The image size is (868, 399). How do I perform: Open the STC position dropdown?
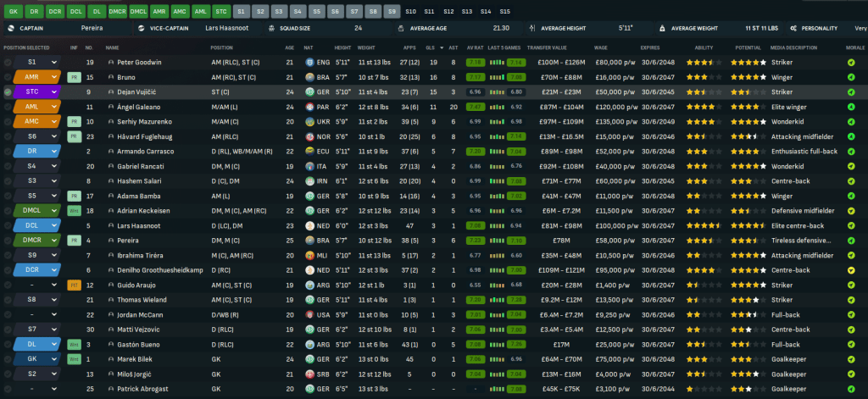point(53,91)
